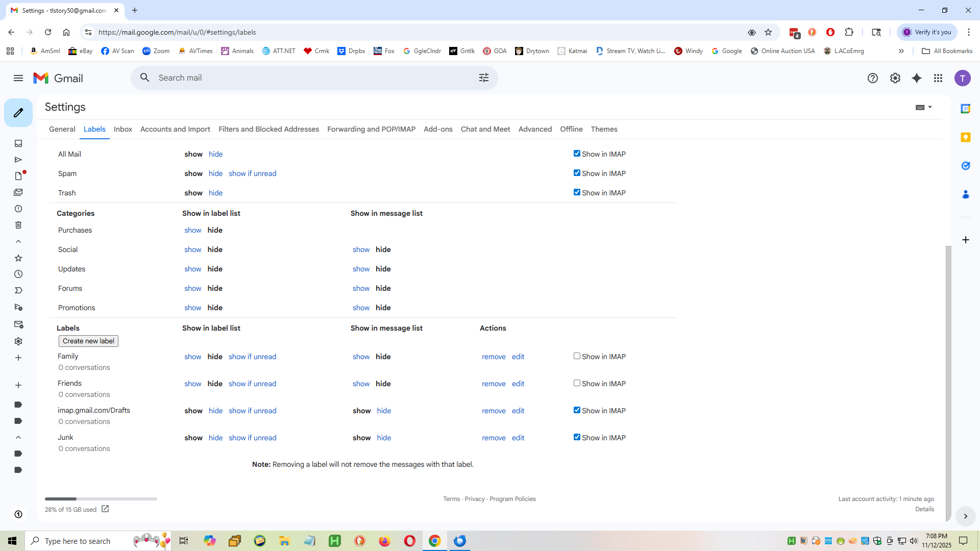980x551 pixels.
Task: Switch to Filters and Blocked Addresses tab
Action: (268, 129)
